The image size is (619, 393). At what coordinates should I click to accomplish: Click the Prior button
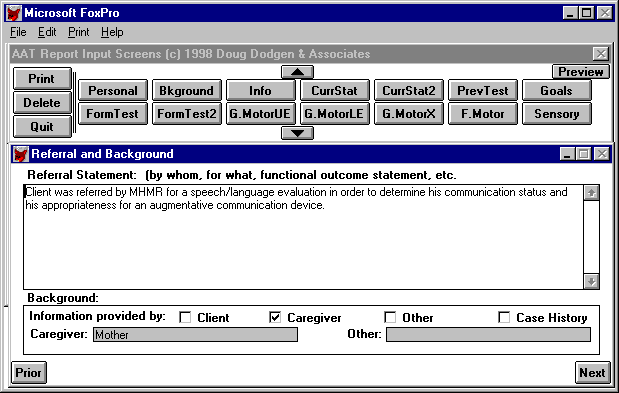click(28, 372)
